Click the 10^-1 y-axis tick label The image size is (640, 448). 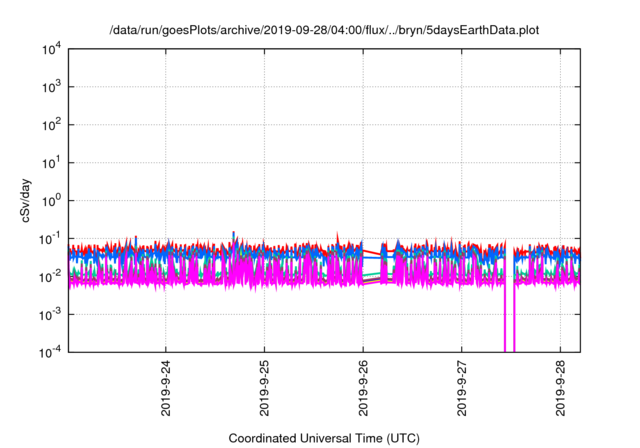click(x=51, y=239)
